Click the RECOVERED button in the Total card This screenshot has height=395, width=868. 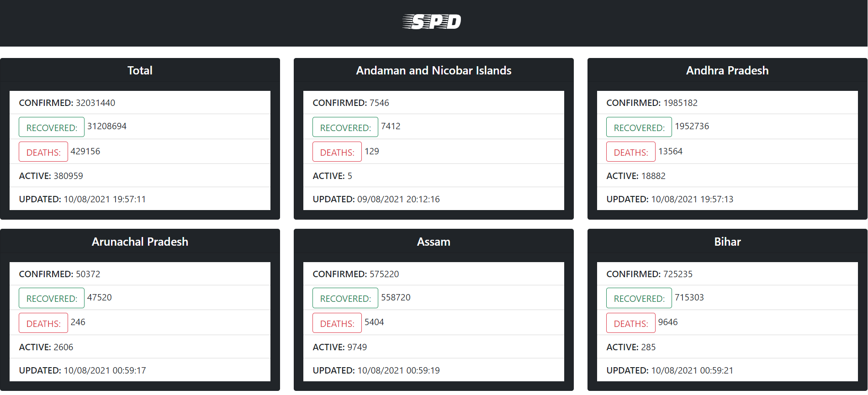pos(52,127)
